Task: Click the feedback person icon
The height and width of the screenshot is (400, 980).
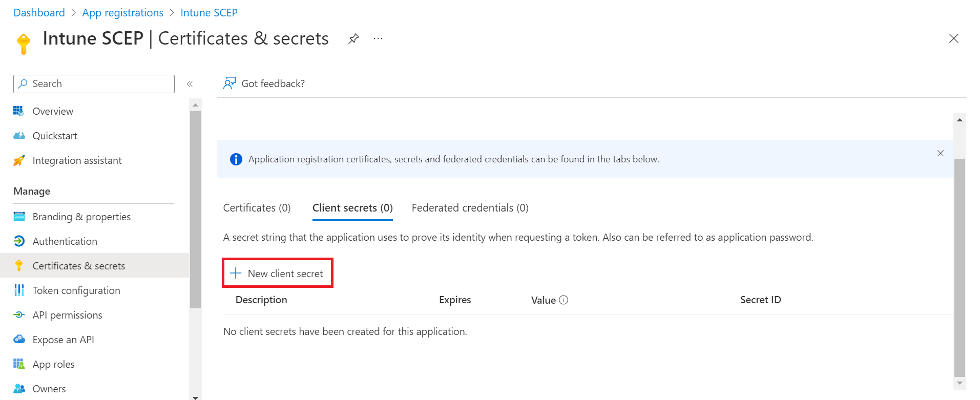Action: tap(229, 83)
